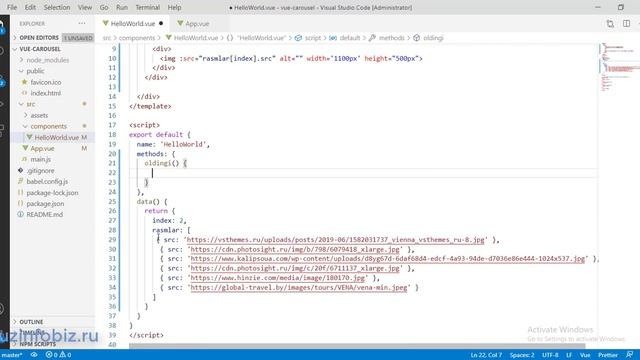Screen dimensions: 640x360
Task: Click the eye watch icon in status bar
Action: click(34, 355)
